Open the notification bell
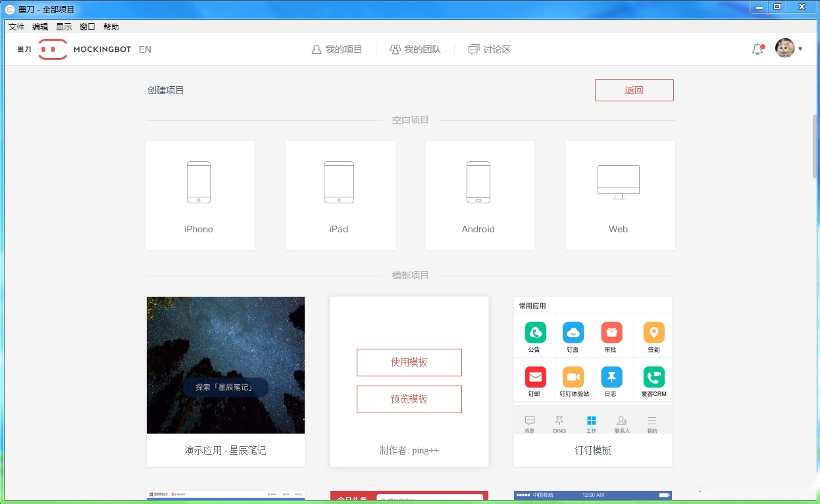 coord(757,49)
